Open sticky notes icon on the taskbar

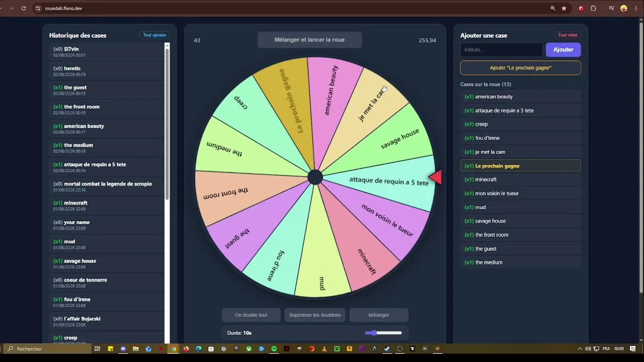111,348
